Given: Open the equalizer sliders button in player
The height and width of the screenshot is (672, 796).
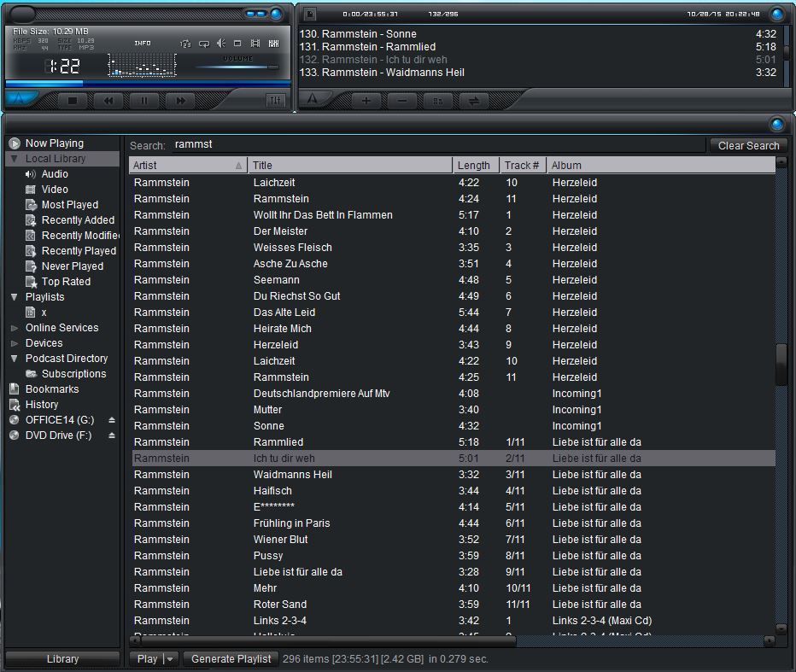Looking at the screenshot, I should point(275,101).
